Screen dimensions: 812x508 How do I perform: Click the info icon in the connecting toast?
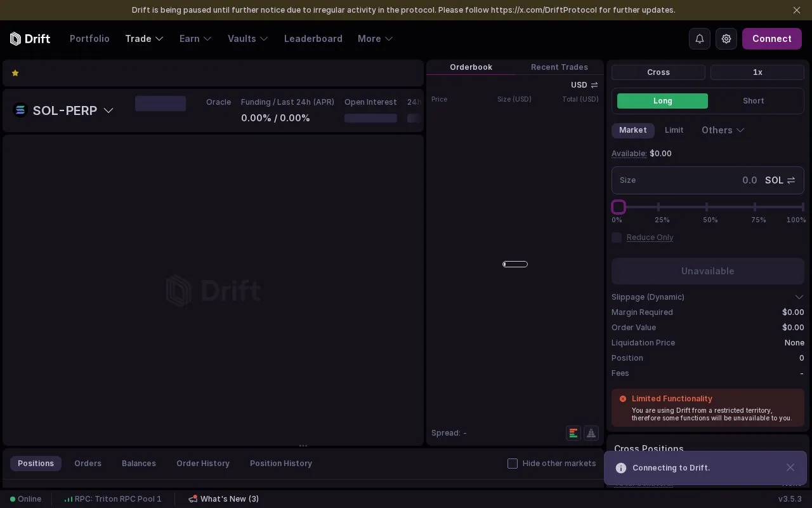click(621, 468)
